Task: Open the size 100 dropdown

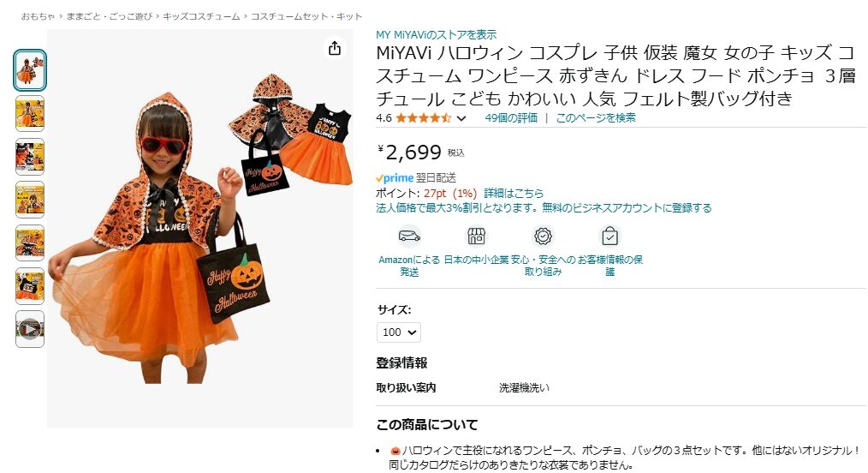Action: pos(399,332)
